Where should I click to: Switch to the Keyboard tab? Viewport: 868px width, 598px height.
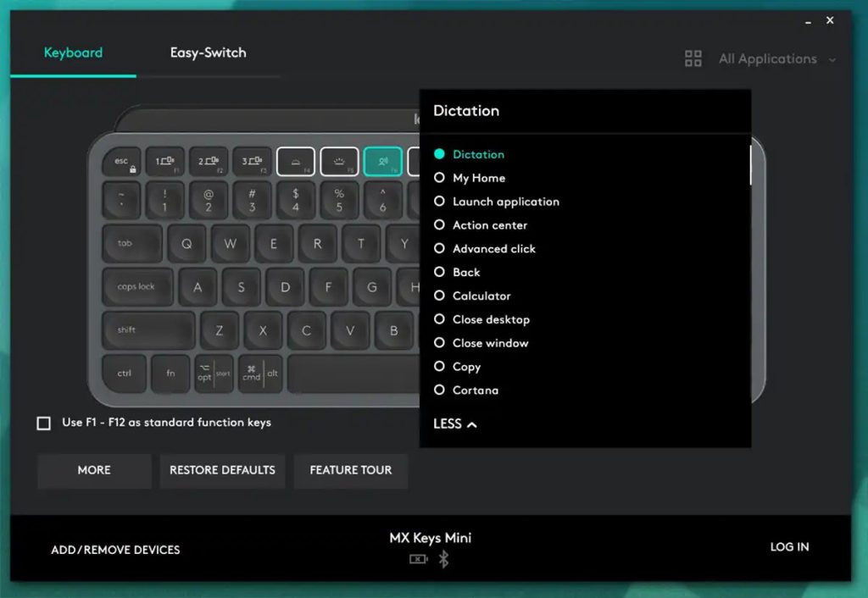[x=73, y=53]
